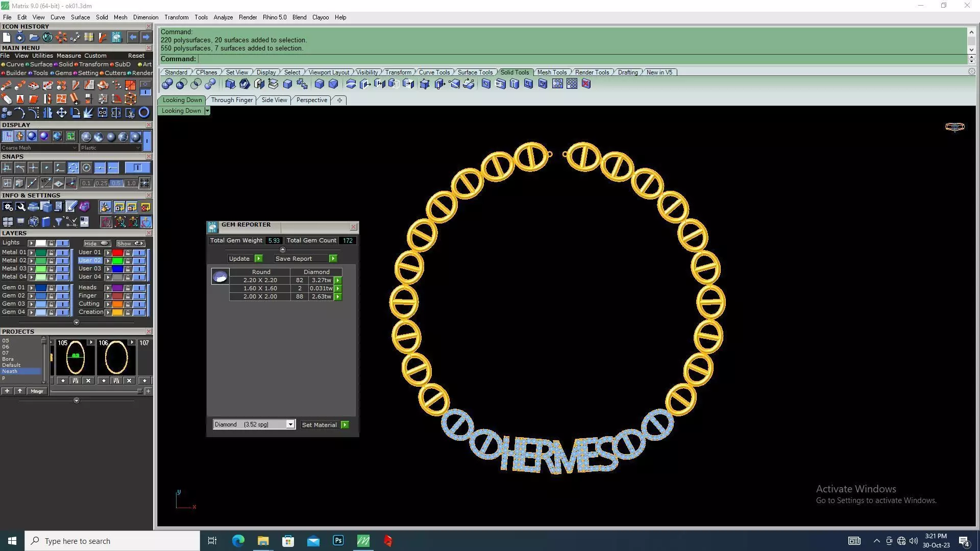Click the Cutting layer orange color swatch
The width and height of the screenshot is (980, 551).
point(117,305)
